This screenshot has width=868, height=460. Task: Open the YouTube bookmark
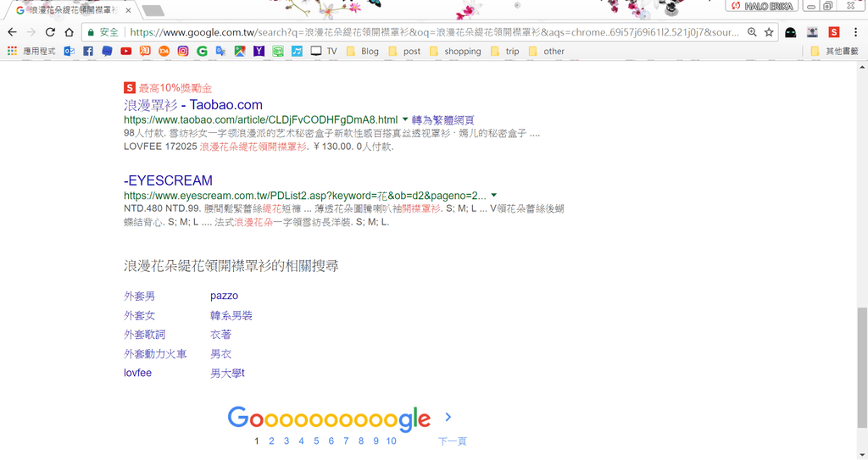(125, 51)
